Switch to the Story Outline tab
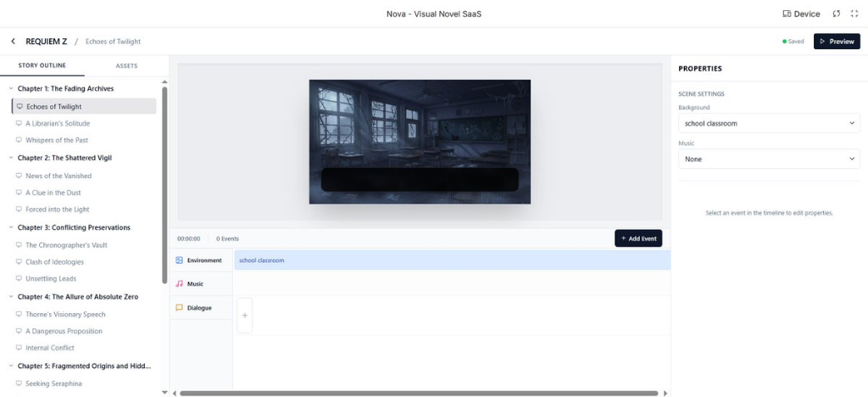Screen dimensions: 868x397 pyautogui.click(x=42, y=65)
